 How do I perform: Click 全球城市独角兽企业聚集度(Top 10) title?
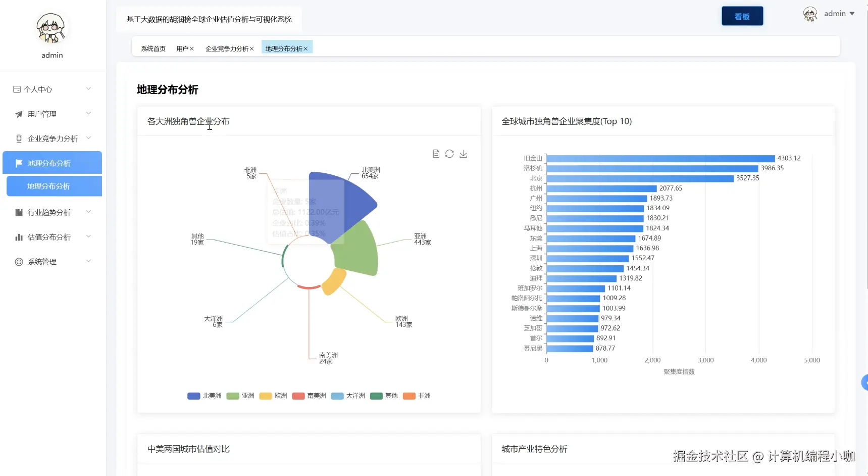[x=567, y=121]
